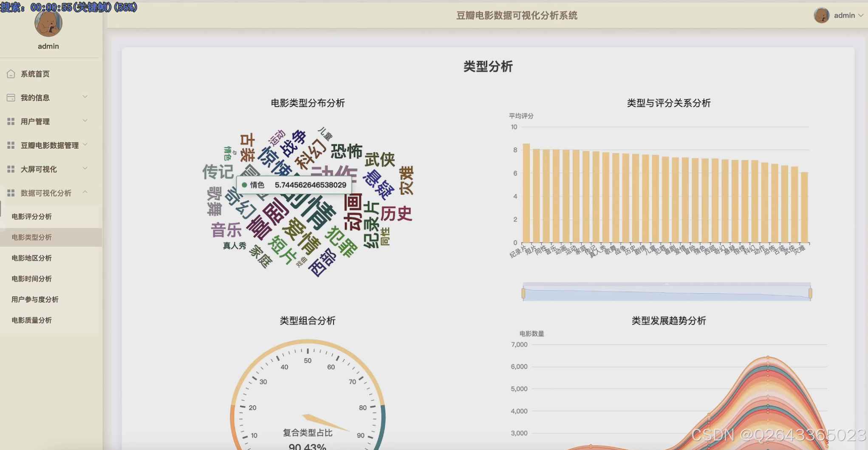Image resolution: width=868 pixels, height=450 pixels.
Task: Click the 类型与评分关系分析 chart title
Action: [669, 103]
